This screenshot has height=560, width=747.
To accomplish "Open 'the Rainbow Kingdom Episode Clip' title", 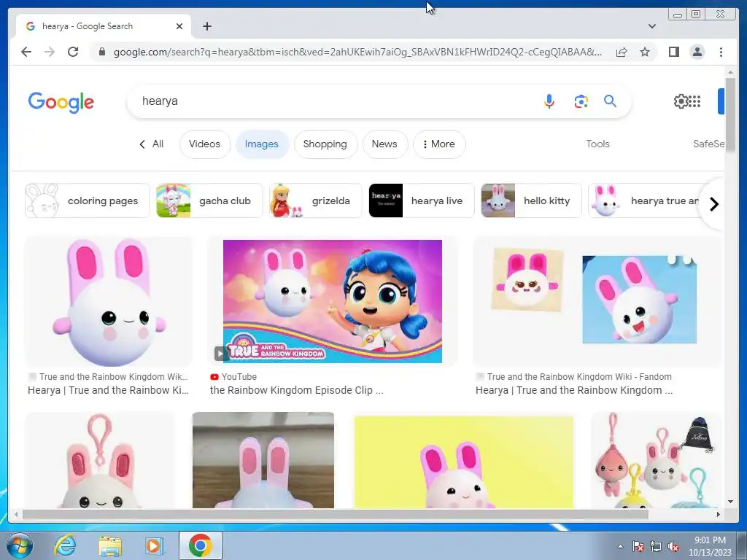I will [296, 391].
